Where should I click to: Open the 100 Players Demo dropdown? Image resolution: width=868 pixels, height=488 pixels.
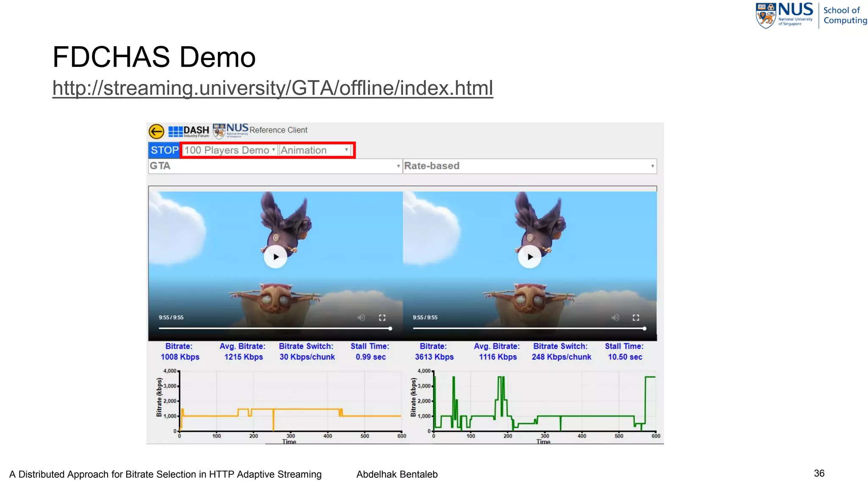coord(230,150)
